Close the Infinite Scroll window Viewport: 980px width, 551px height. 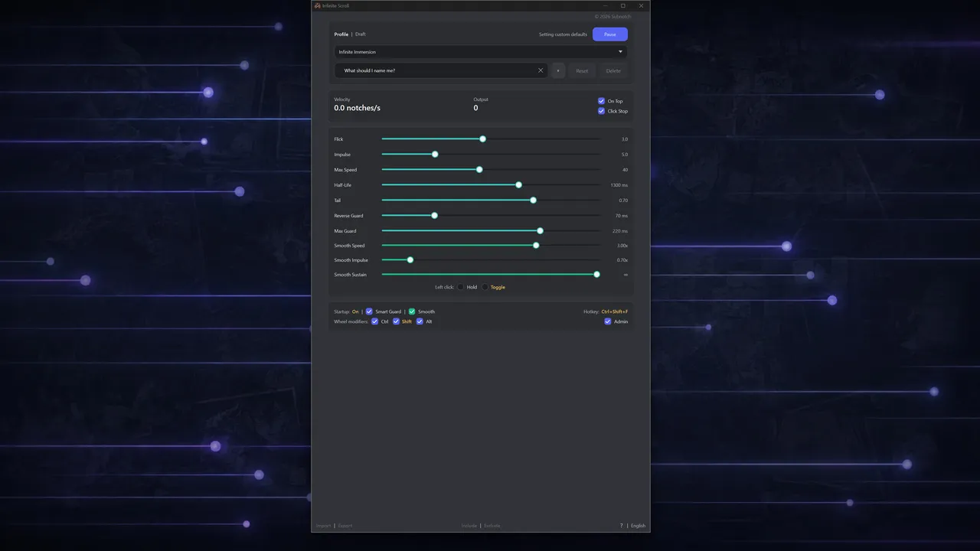click(641, 5)
